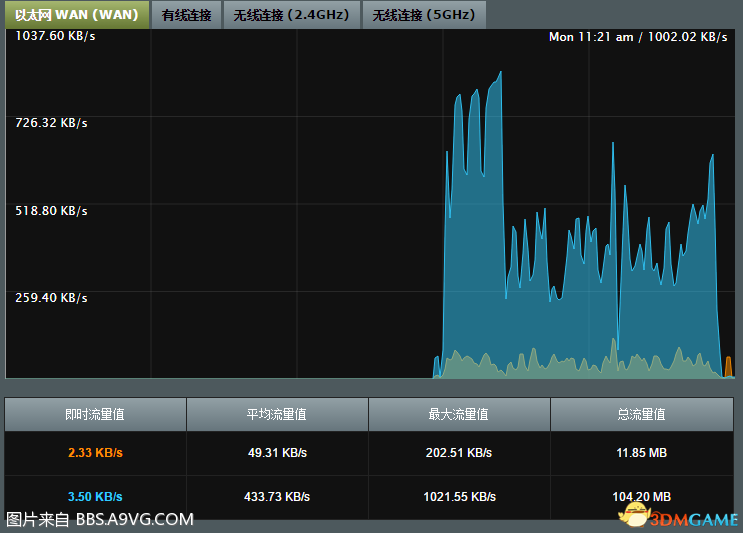The width and height of the screenshot is (743, 533).
Task: Switch to the 无线连接 (5GHz) tab
Action: 425,15
